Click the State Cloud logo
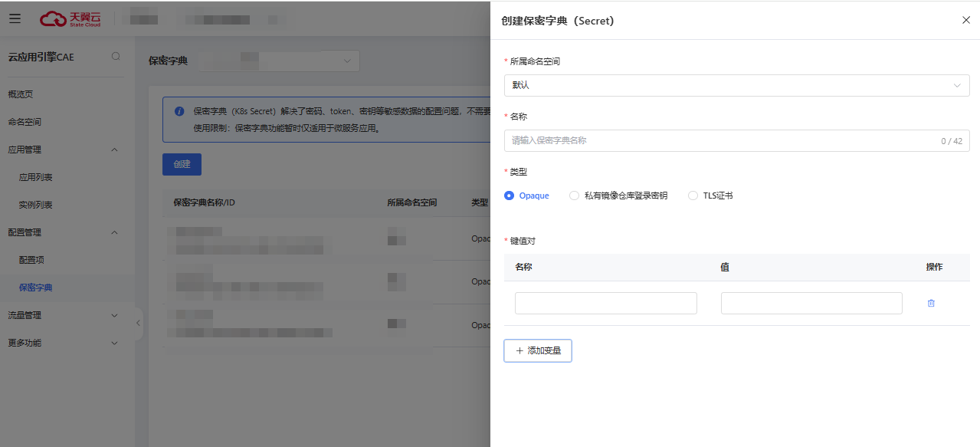Screen dimensions: 980x447 pos(70,18)
